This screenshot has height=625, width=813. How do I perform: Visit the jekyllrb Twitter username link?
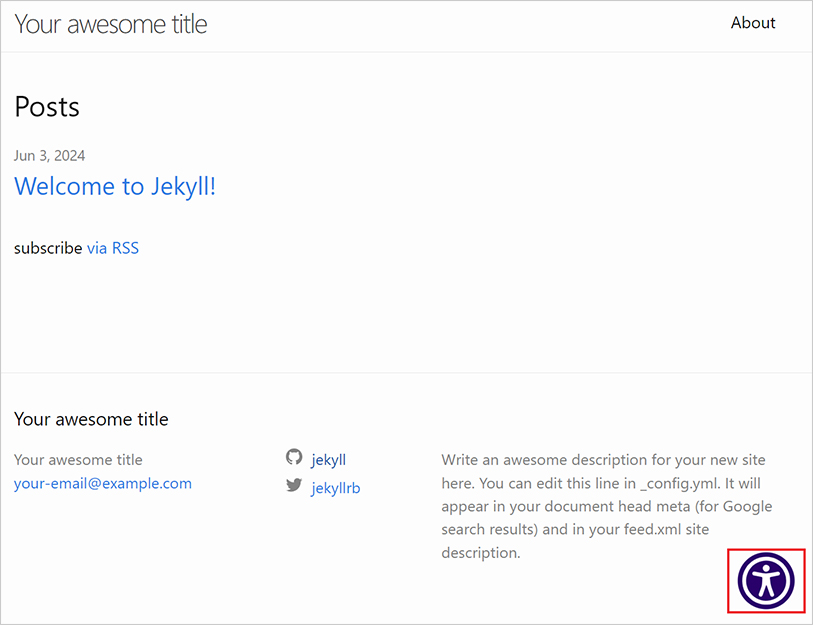pos(336,488)
